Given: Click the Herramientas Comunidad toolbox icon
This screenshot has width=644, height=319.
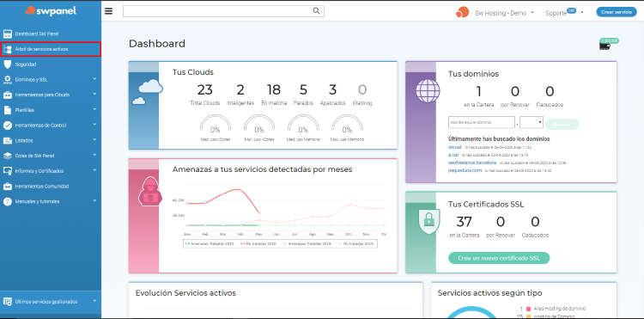Looking at the screenshot, I should [x=8, y=187].
